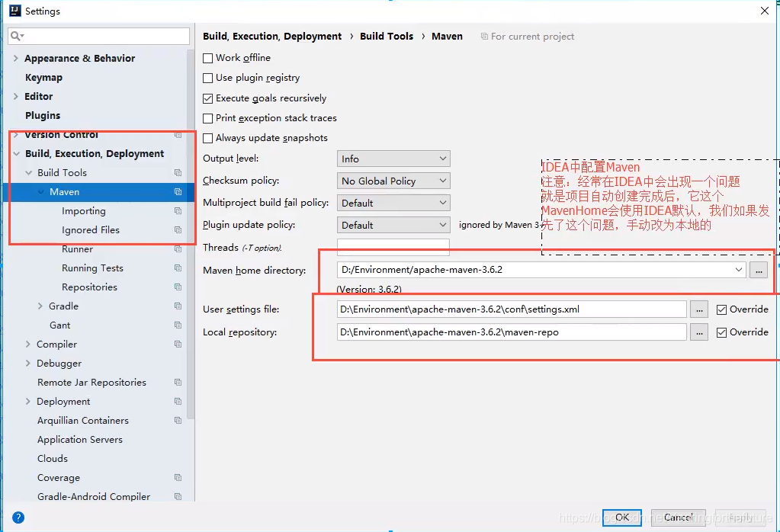Image resolution: width=780 pixels, height=532 pixels.
Task: Expand Appearance & Behavior node
Action: pyautogui.click(x=15, y=58)
